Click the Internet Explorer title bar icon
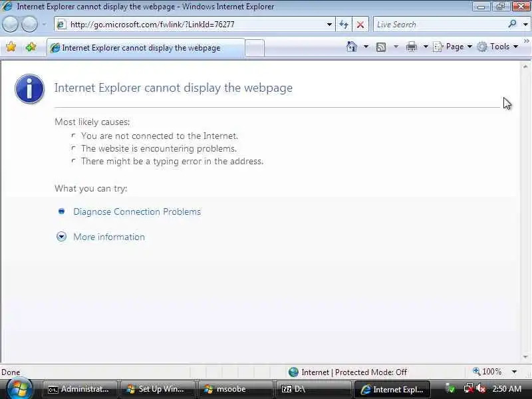Viewport: 532px width, 399px height. click(7, 6)
